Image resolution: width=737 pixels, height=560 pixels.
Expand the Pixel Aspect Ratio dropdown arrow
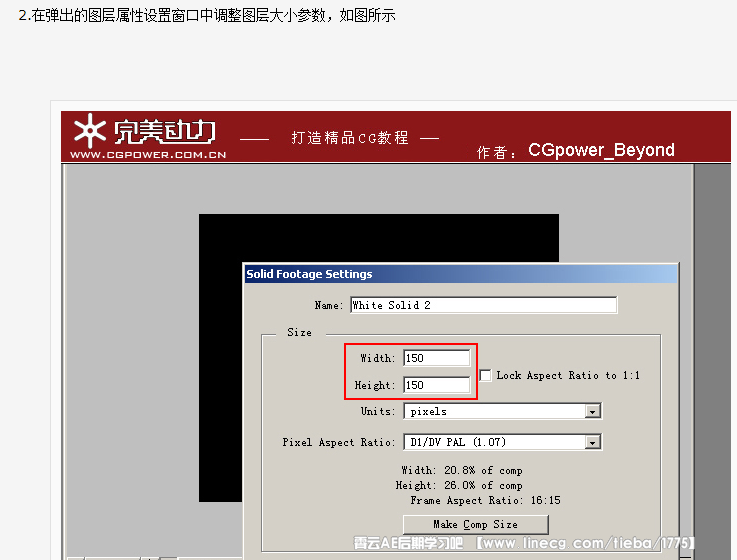[592, 442]
